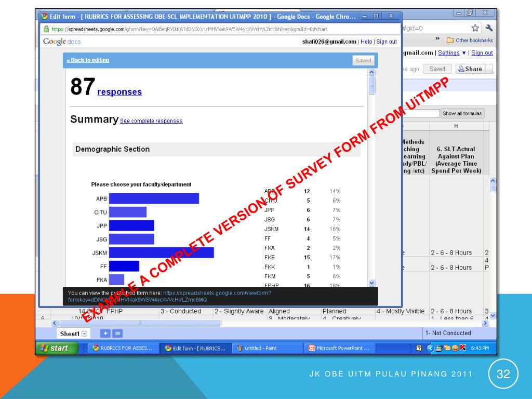Screen dimensions: 532x399
Task: Click the Saved button in the spreadsheet window
Action: tap(437, 69)
